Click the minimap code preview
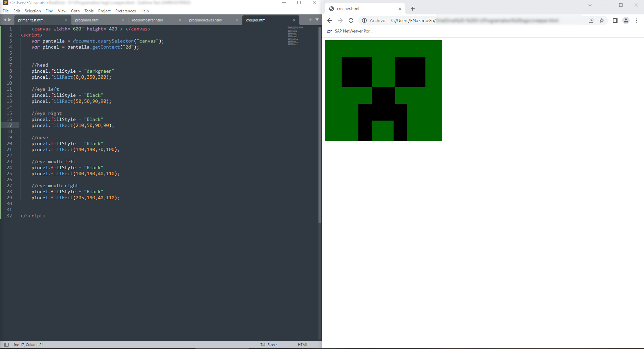Viewport: 644px width, 349px height. pyautogui.click(x=294, y=36)
